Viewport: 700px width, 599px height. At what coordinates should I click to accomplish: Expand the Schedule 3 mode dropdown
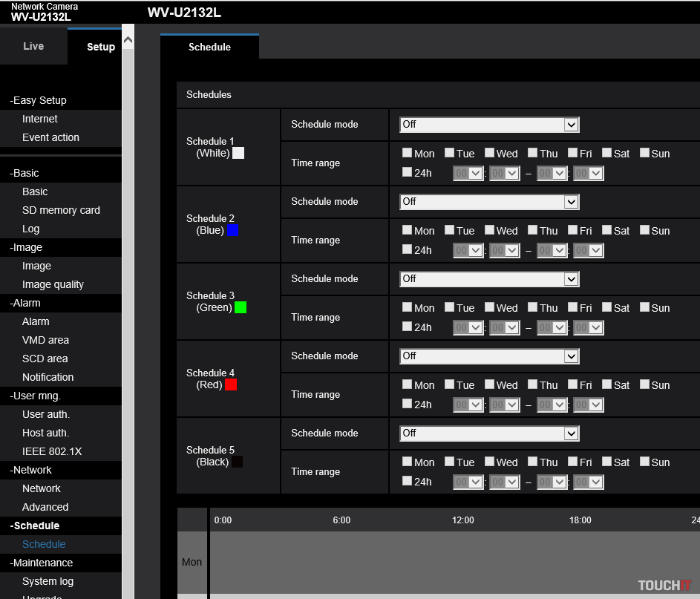489,278
